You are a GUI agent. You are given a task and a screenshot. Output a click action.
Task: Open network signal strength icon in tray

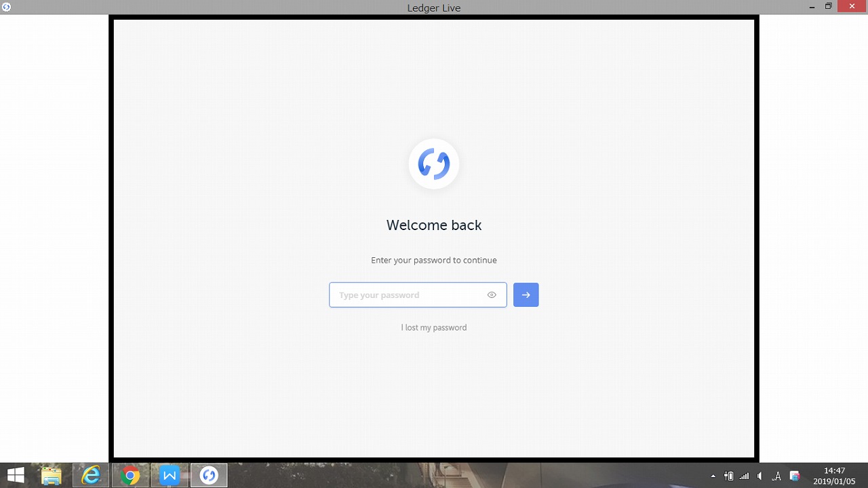pos(745,476)
